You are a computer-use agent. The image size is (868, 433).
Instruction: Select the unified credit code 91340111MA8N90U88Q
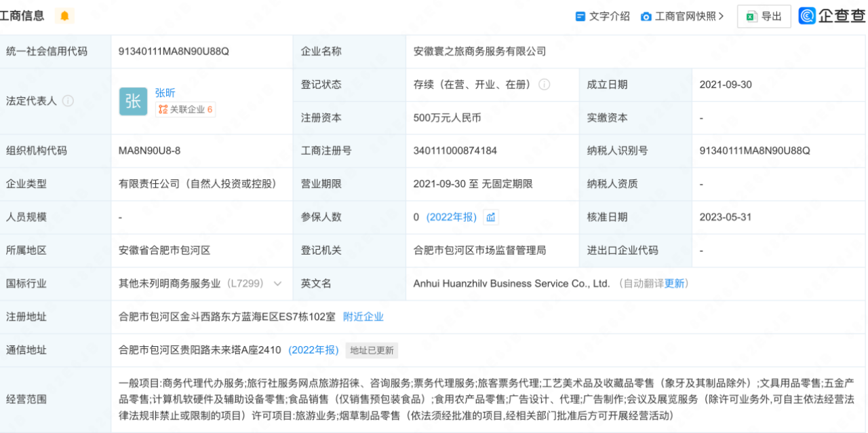click(x=174, y=52)
